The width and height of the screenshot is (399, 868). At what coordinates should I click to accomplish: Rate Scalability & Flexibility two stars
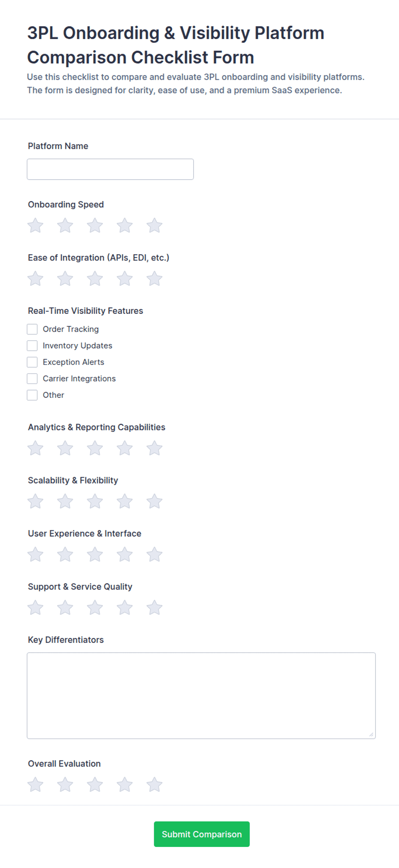tap(65, 502)
